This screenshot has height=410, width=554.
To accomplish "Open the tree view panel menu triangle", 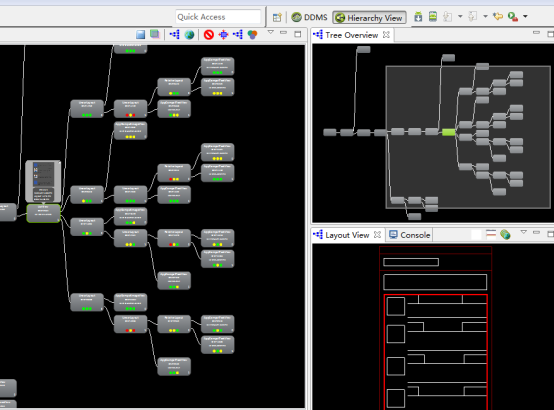I will click(271, 33).
